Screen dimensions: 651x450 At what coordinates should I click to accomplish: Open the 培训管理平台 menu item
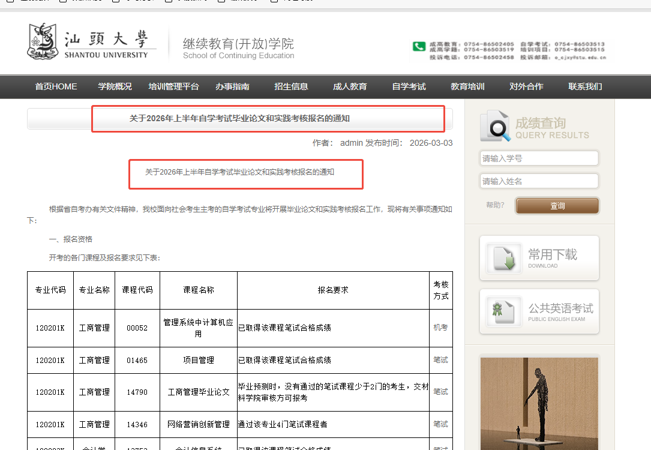coord(174,87)
